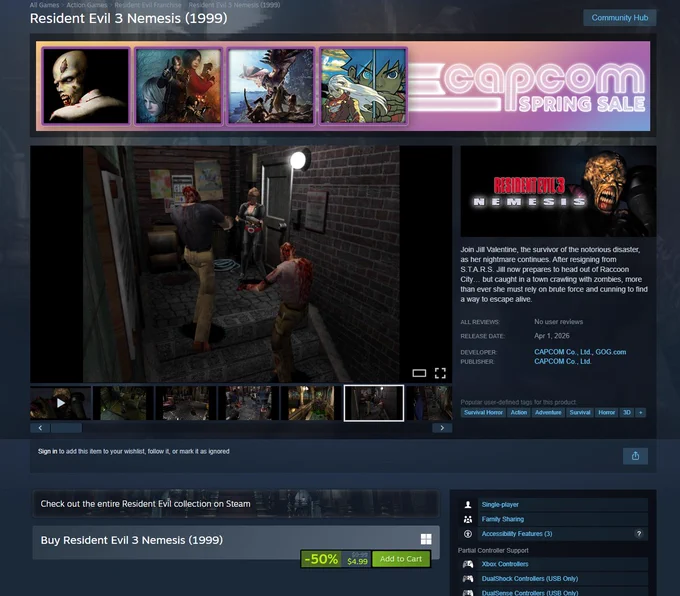Click the Windows platform icon

pyautogui.click(x=426, y=539)
